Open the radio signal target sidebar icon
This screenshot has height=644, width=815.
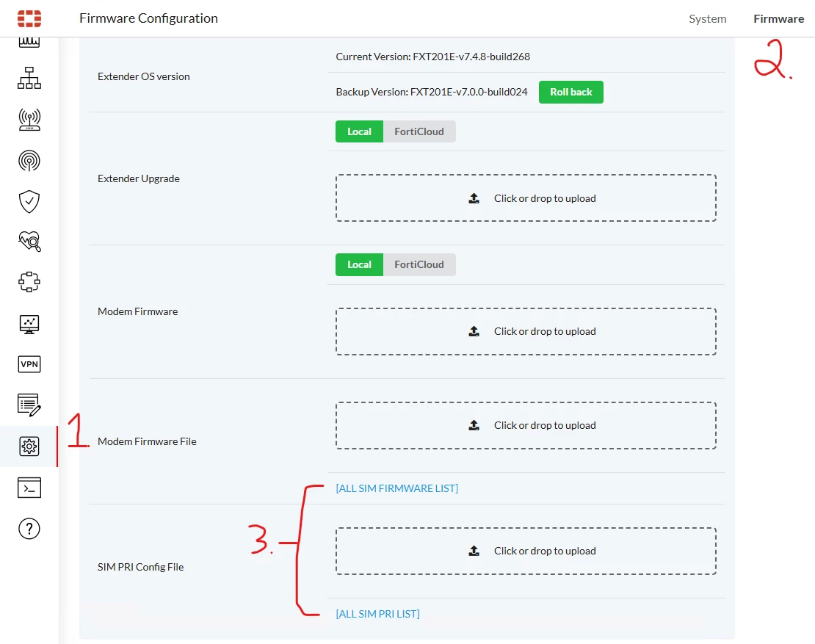click(29, 161)
